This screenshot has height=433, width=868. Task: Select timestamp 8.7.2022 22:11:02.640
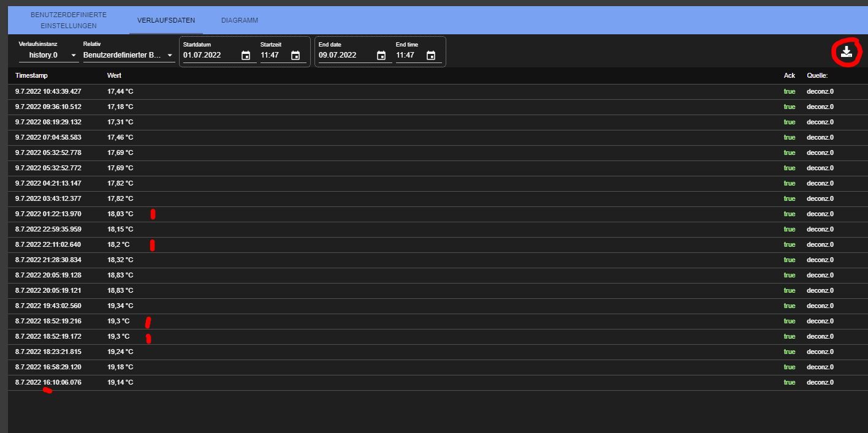(48, 244)
